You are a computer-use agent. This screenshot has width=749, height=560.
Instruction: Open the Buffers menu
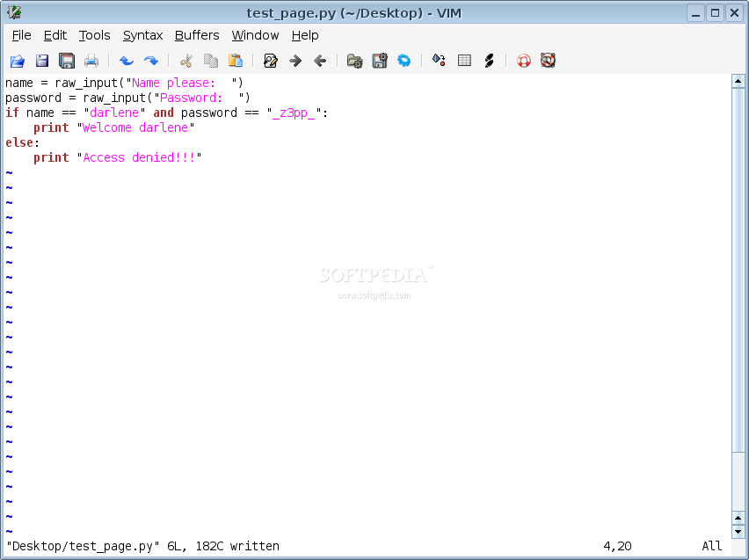[x=197, y=35]
